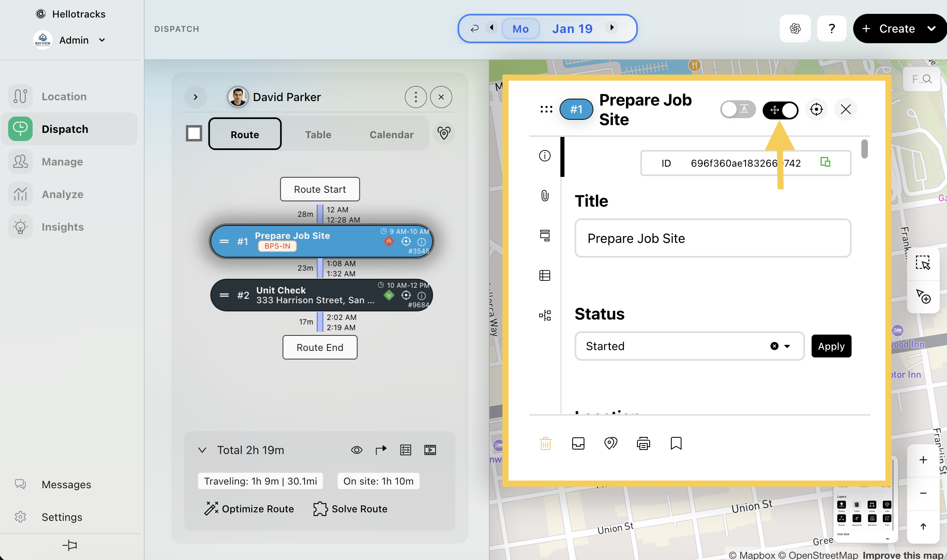Open the Jan 19 date picker
Image resolution: width=947 pixels, height=560 pixels.
(x=572, y=29)
